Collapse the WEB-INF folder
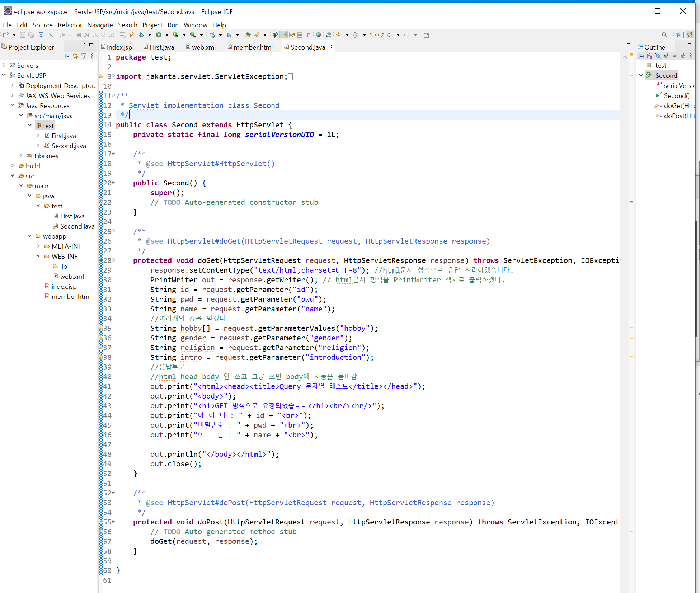700x593 pixels. click(38, 256)
